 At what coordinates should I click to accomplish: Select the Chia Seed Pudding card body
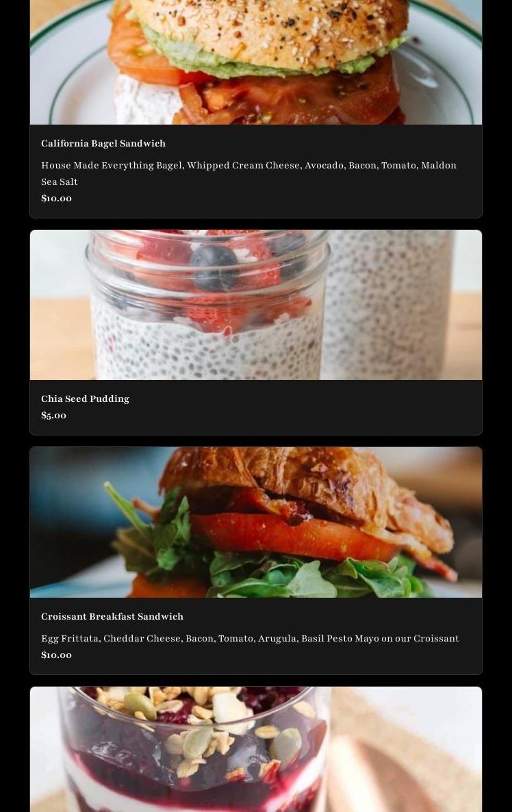256,407
